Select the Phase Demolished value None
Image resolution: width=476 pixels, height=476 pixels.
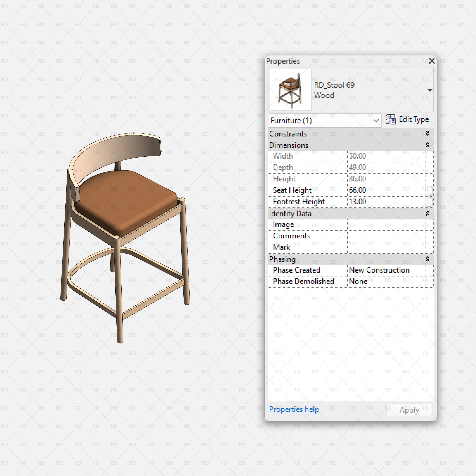coord(384,281)
